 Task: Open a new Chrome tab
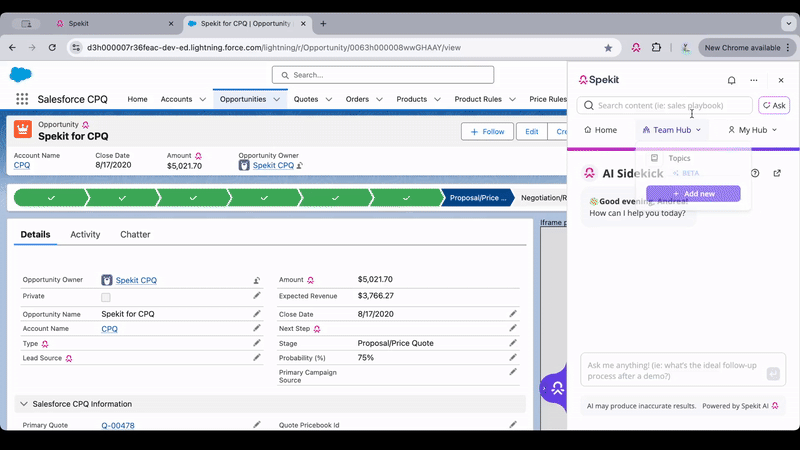click(323, 23)
